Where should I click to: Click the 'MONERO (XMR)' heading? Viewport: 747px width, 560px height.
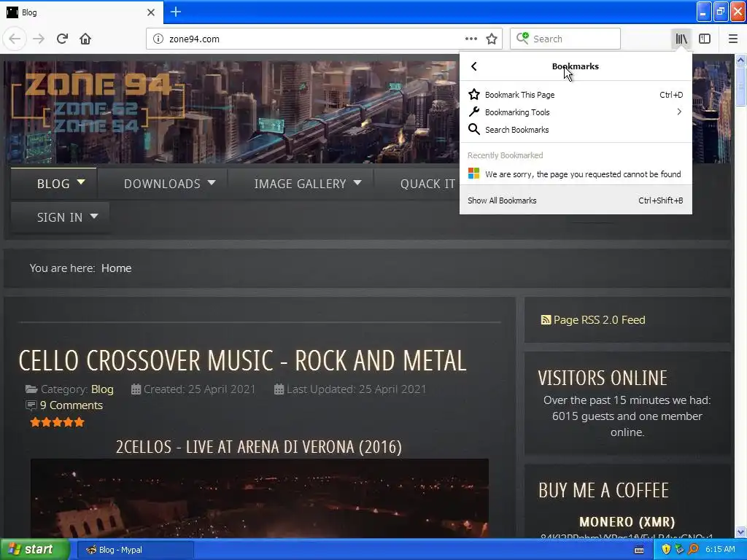[x=627, y=522]
